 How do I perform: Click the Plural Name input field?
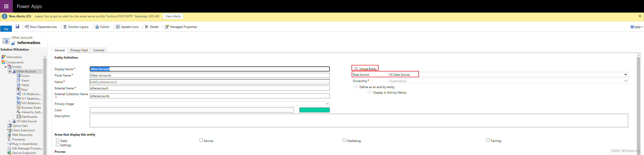click(x=209, y=75)
